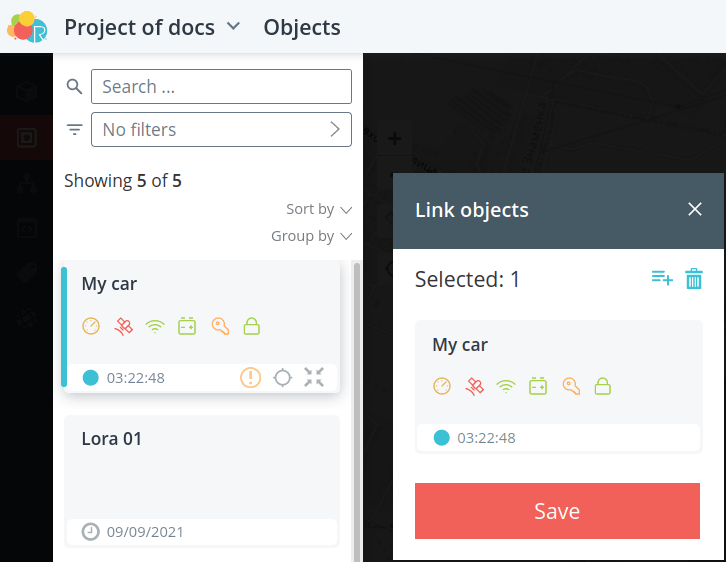The width and height of the screenshot is (726, 562).
Task: Click into the Search field
Action: click(221, 87)
